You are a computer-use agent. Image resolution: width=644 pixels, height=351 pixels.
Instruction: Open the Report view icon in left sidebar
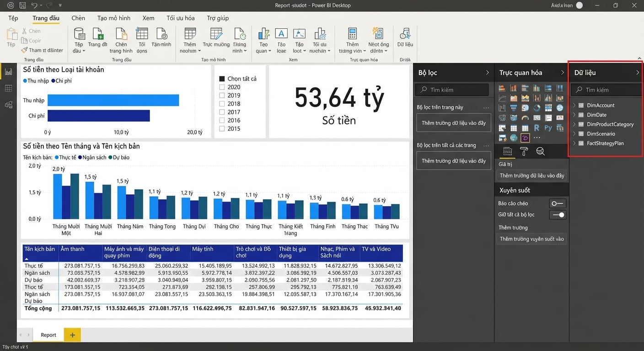pyautogui.click(x=8, y=72)
